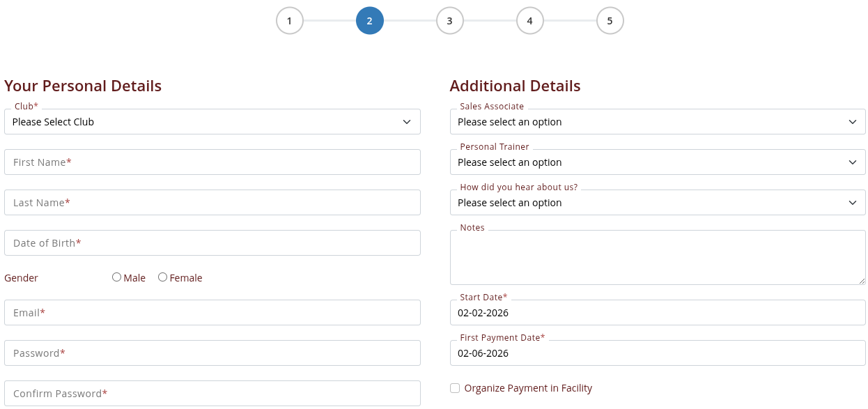Edit the First Payment Date field
868x409 pixels.
point(658,353)
